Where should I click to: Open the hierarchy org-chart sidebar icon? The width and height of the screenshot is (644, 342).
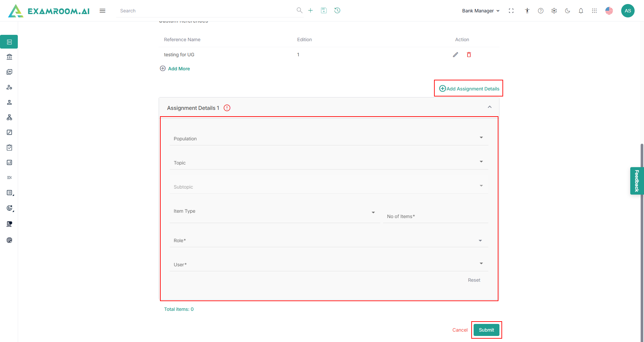(x=9, y=117)
